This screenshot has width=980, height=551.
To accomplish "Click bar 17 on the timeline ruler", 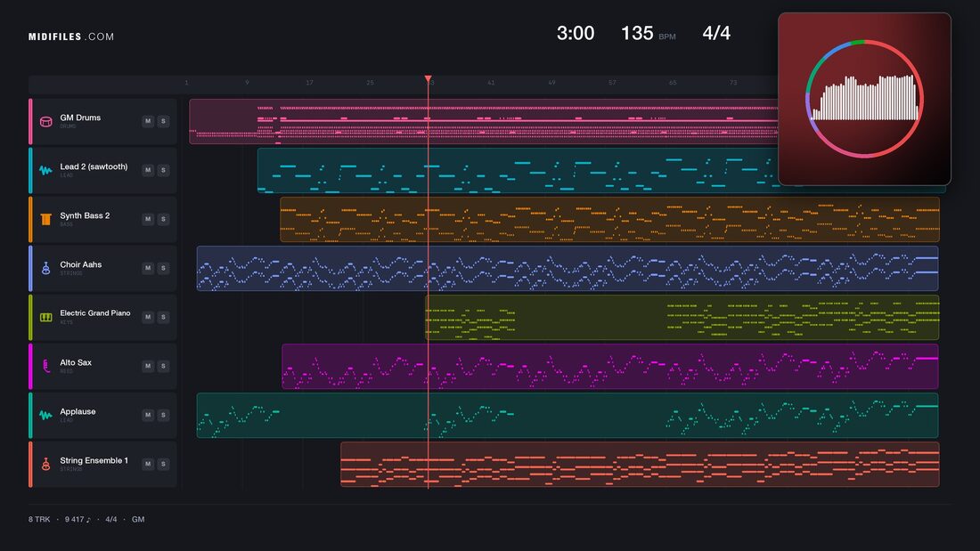I will tap(309, 83).
